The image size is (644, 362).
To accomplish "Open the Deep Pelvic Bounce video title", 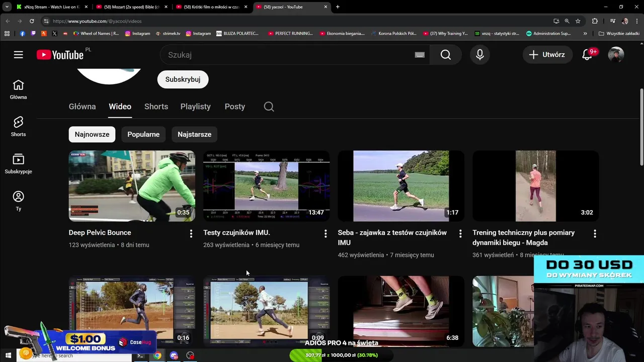I will pos(100,233).
